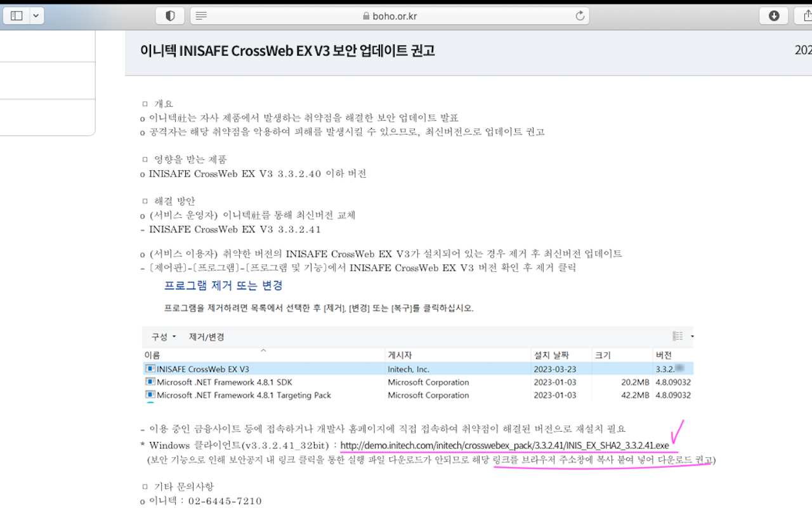Screen dimensions: 812x508
Task: Show downloads with the download arrow icon
Action: point(774,16)
